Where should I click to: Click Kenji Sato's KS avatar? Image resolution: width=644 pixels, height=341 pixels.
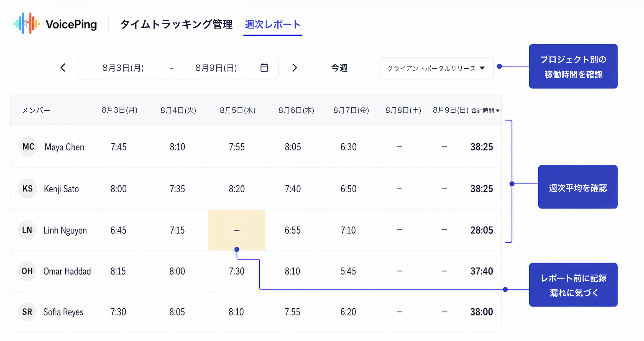[28, 188]
